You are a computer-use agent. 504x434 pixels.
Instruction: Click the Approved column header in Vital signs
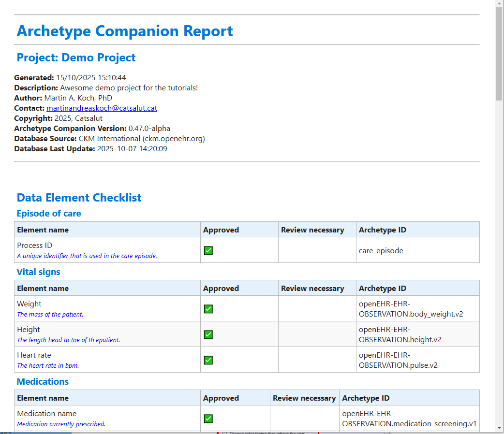coord(221,289)
